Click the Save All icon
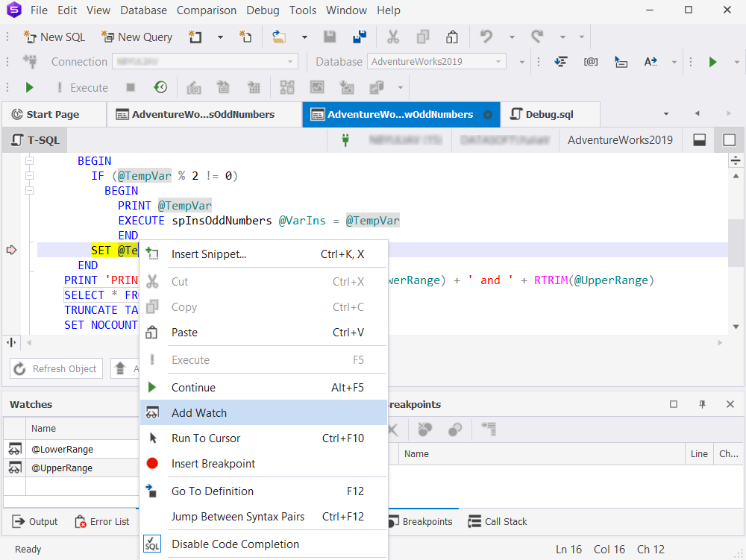The image size is (746, 560). (360, 37)
